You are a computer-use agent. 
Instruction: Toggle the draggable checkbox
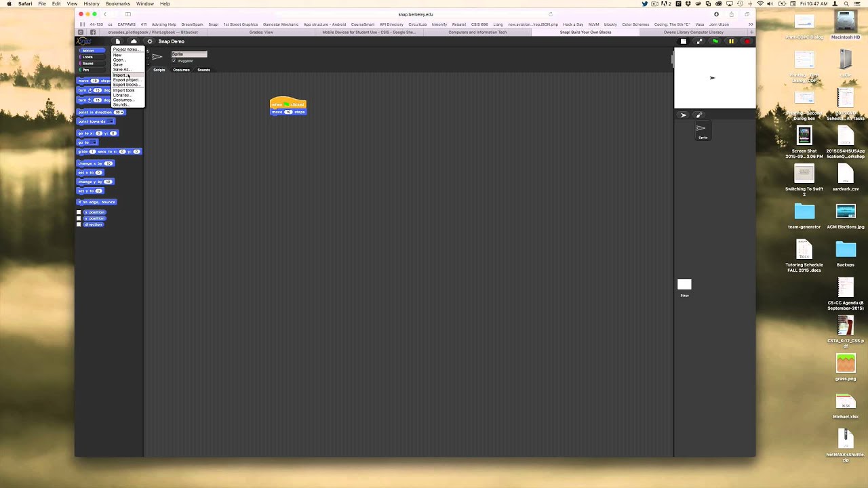174,61
